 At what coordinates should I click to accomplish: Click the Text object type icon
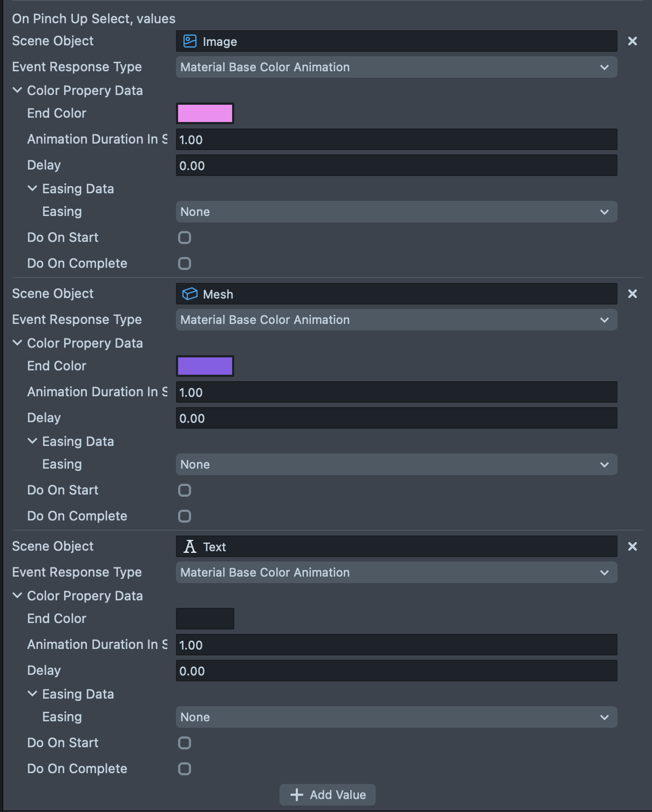(190, 546)
